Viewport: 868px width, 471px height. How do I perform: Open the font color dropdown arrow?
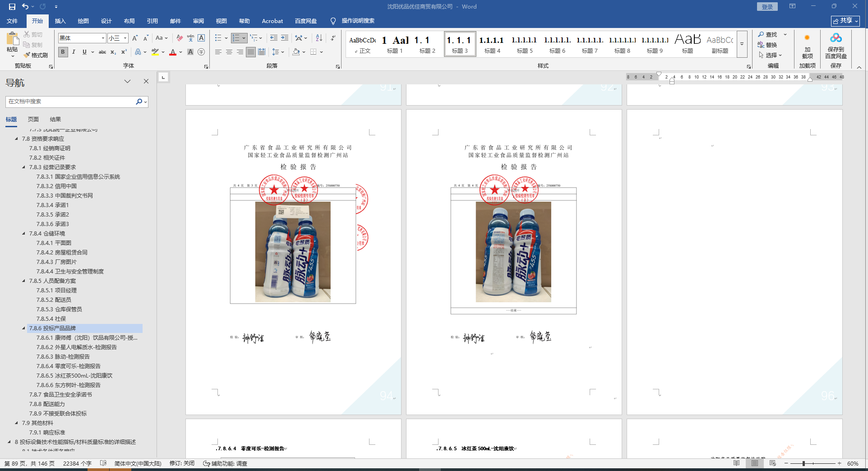coord(181,52)
